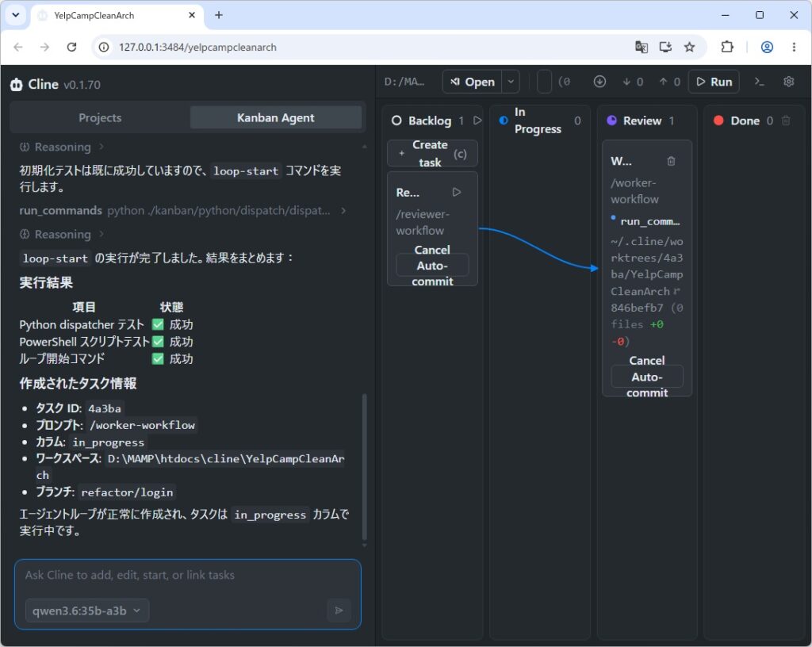Image resolution: width=812 pixels, height=647 pixels.
Task: Click the In Progress column status icon
Action: [504, 121]
